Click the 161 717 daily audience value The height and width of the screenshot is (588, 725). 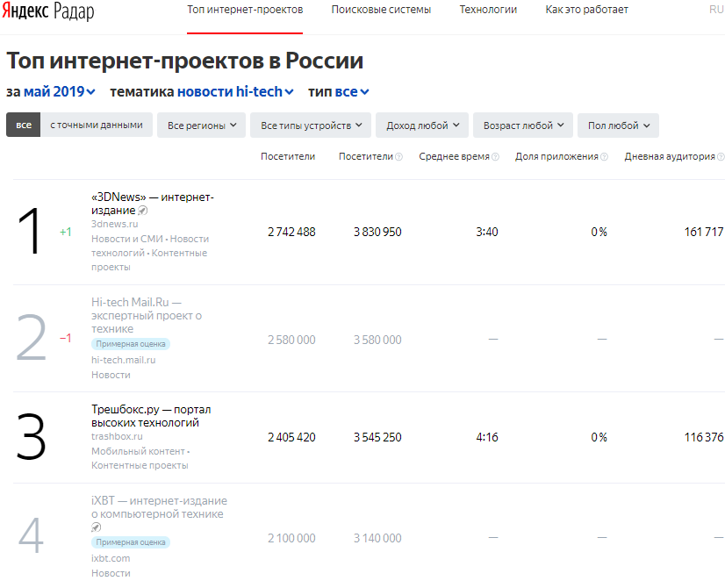tap(704, 232)
